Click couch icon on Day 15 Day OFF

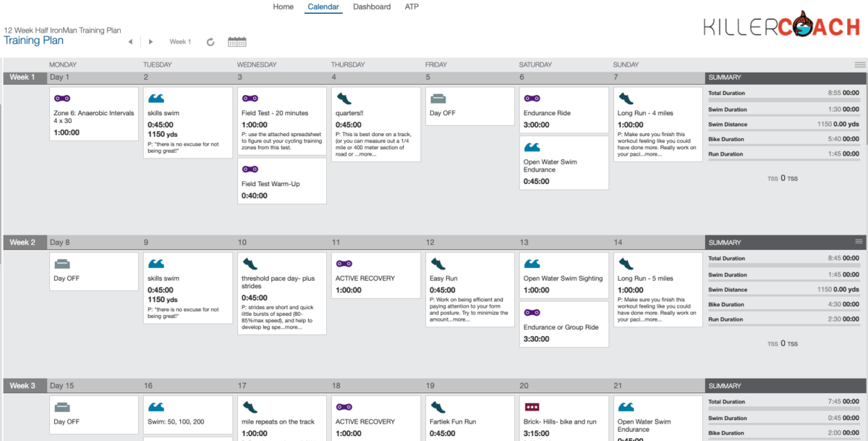(62, 407)
